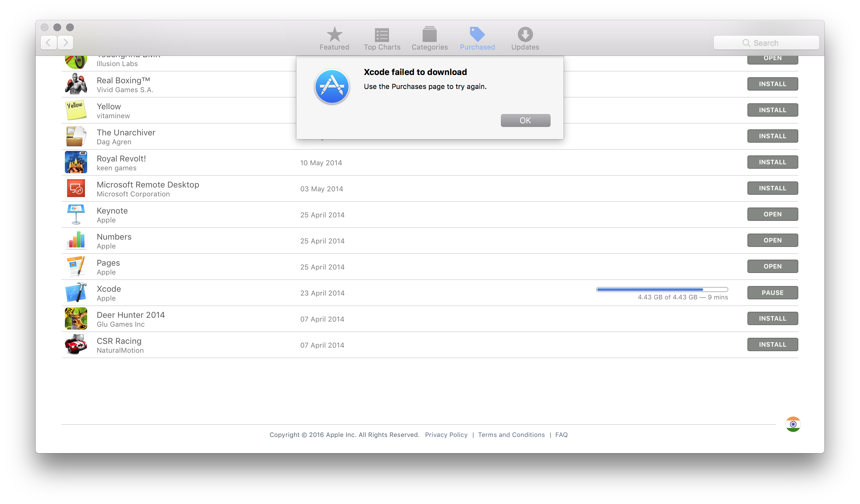This screenshot has height=504, width=860.
Task: Install Real Boxing
Action: pos(772,84)
